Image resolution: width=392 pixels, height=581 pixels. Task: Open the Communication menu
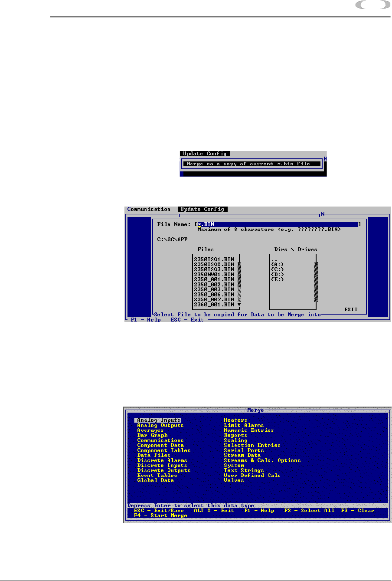tap(149, 209)
